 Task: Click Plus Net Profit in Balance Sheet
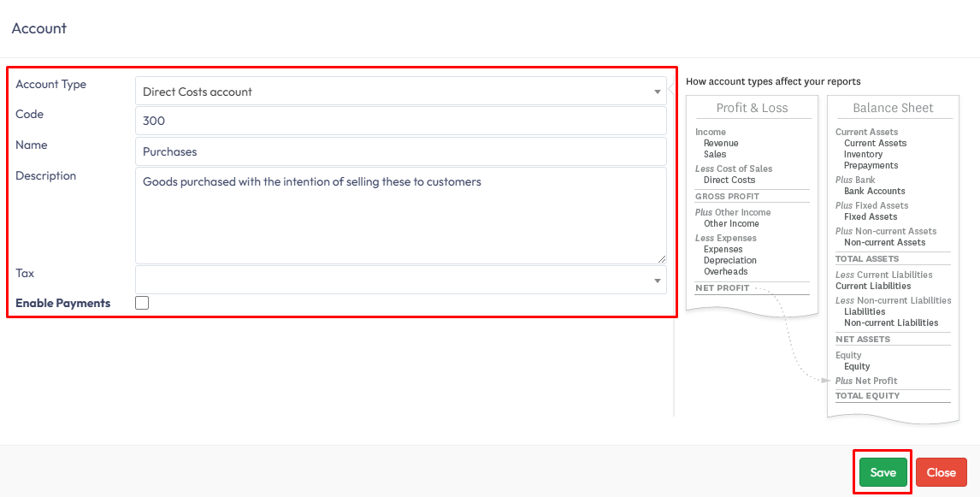[866, 381]
